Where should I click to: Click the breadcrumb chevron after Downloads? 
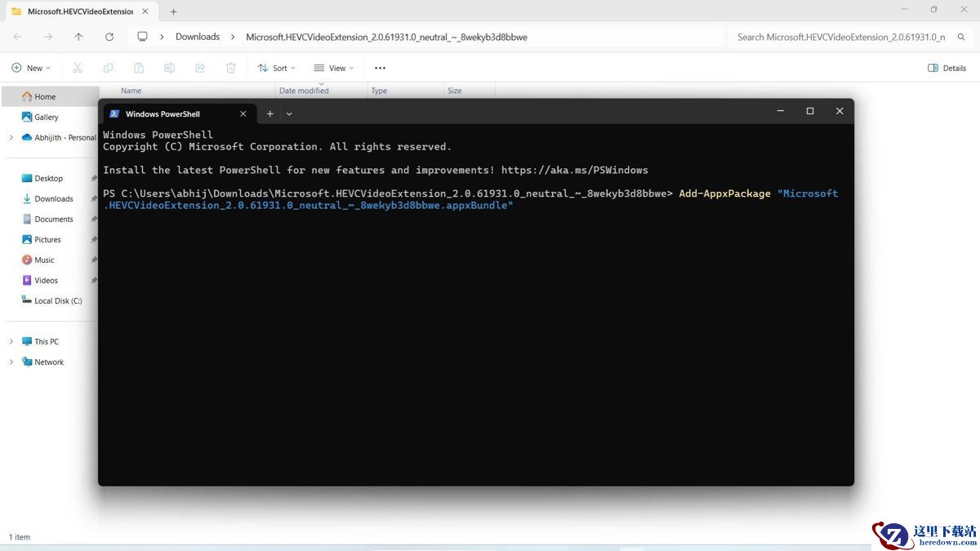click(233, 37)
